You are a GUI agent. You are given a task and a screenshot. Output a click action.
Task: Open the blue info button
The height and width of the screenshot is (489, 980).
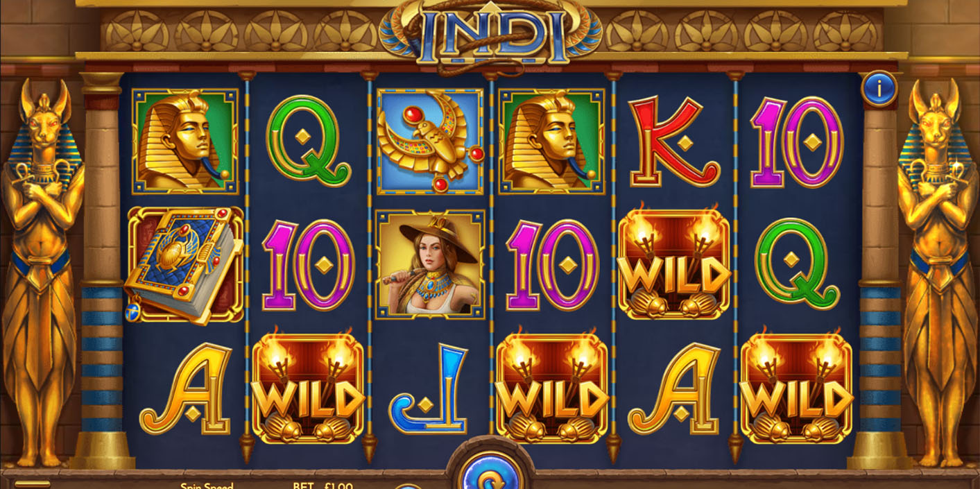pyautogui.click(x=879, y=88)
